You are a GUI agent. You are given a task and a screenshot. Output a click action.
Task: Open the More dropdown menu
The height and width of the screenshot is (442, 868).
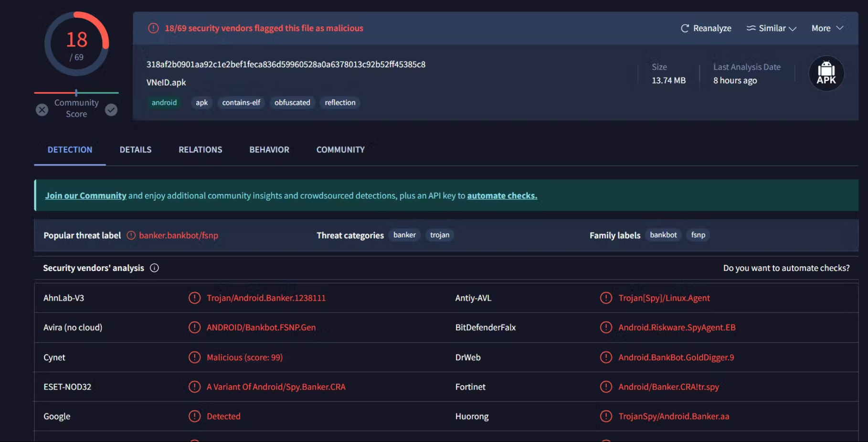pyautogui.click(x=827, y=28)
